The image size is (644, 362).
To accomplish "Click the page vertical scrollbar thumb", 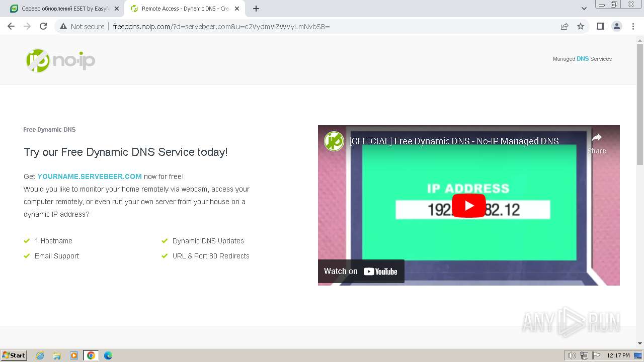I will click(x=640, y=104).
